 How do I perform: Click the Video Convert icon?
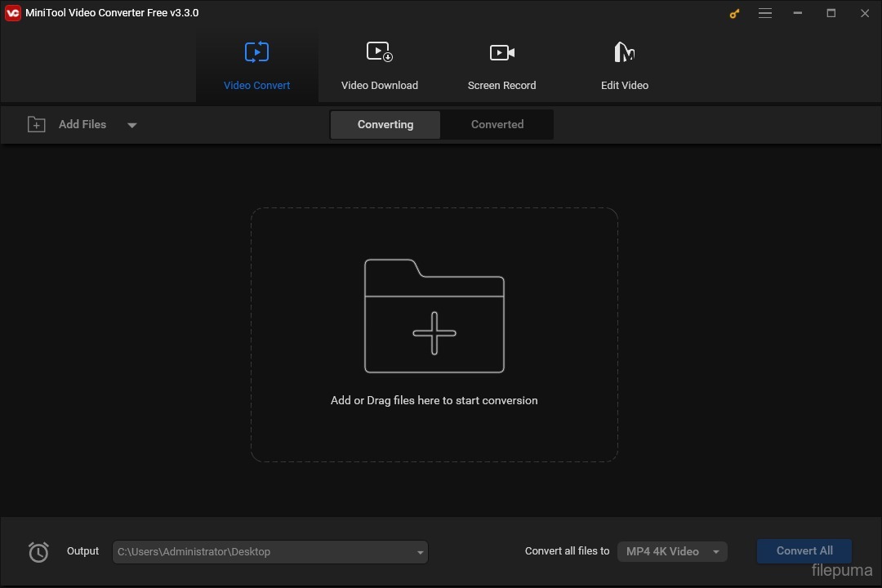256,51
